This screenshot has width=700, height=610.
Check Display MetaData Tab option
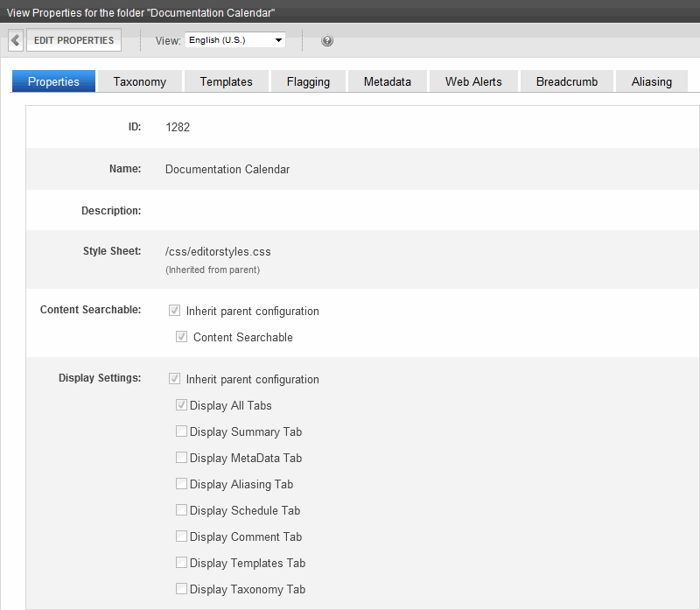click(x=181, y=458)
